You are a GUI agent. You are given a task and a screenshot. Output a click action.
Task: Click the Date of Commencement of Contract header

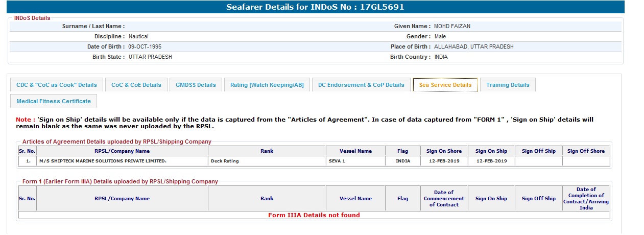pyautogui.click(x=444, y=198)
